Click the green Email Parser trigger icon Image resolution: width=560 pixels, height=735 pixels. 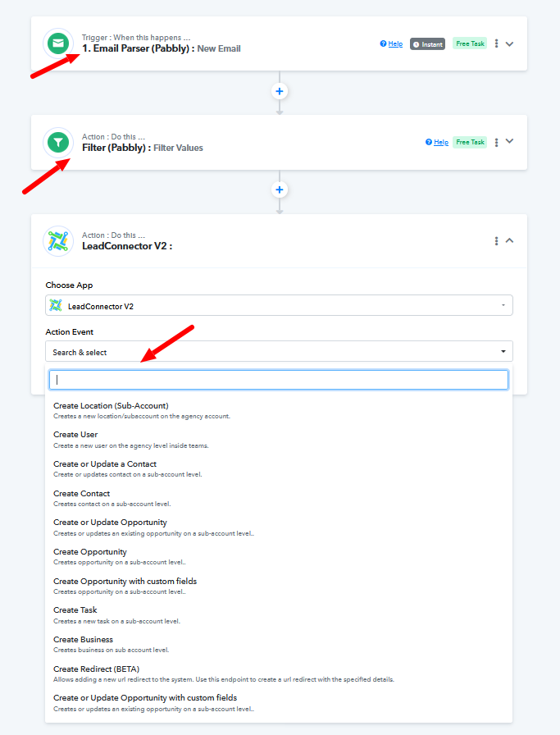coord(58,43)
